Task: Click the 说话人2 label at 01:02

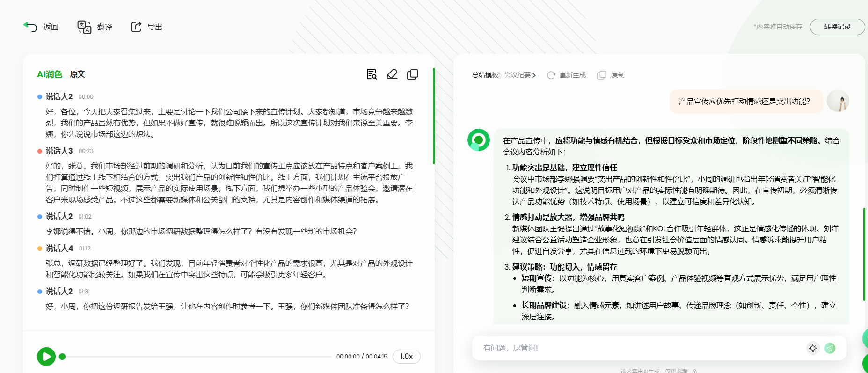Action: [x=59, y=216]
